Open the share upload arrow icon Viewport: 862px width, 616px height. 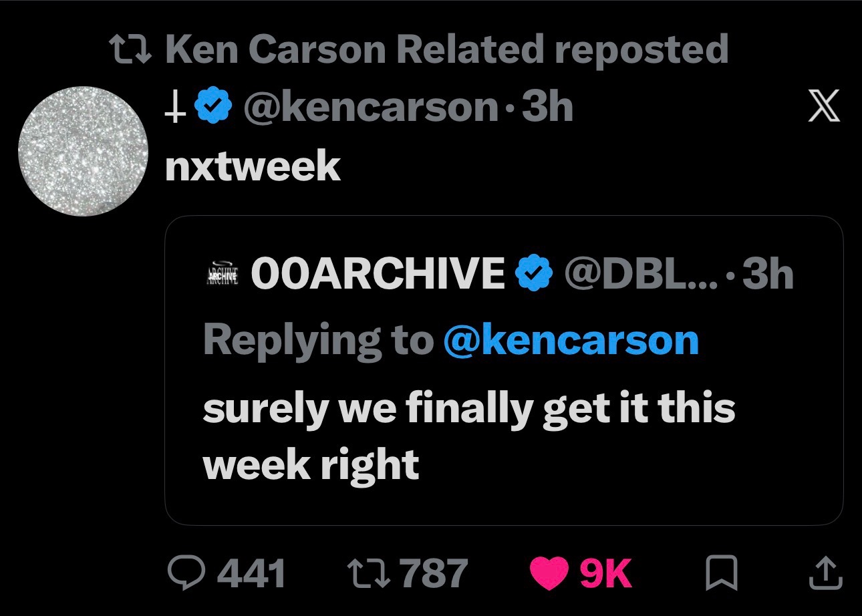(824, 574)
